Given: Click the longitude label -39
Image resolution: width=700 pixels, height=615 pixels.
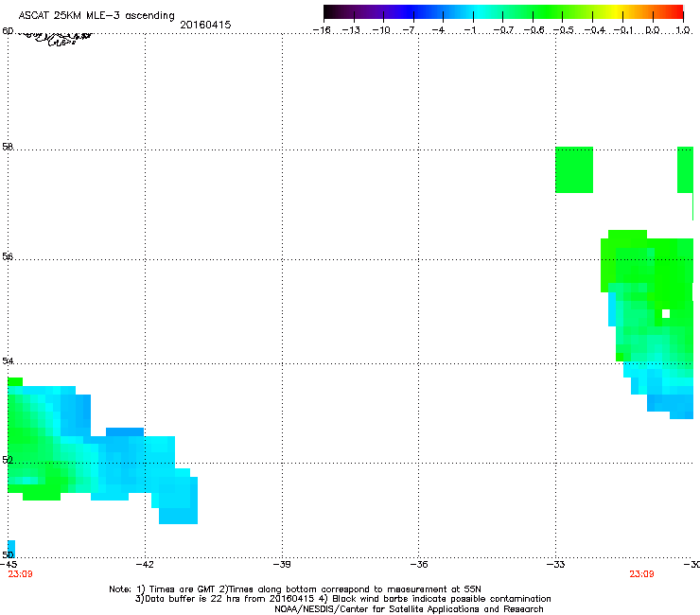Looking at the screenshot, I should [282, 565].
